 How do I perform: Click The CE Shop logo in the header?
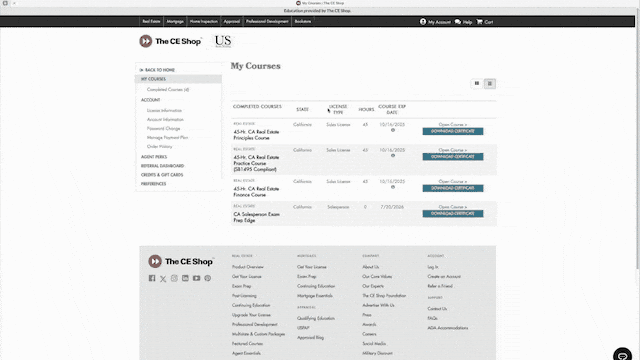click(170, 41)
